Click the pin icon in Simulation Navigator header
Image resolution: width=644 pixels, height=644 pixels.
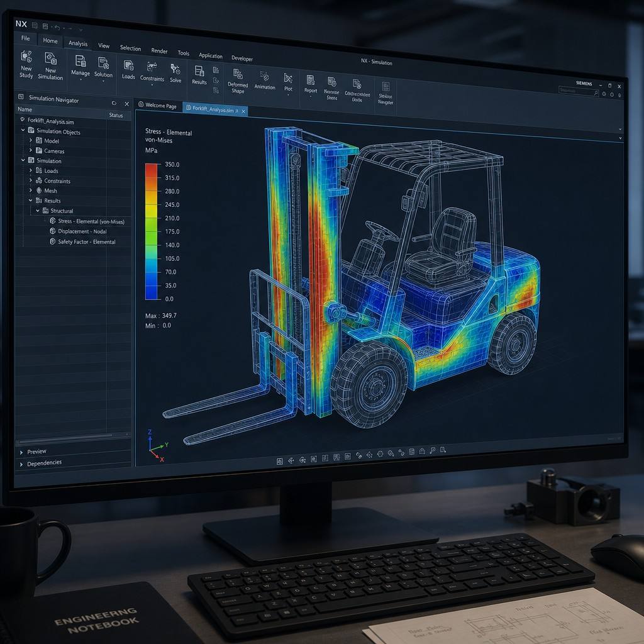tap(114, 103)
